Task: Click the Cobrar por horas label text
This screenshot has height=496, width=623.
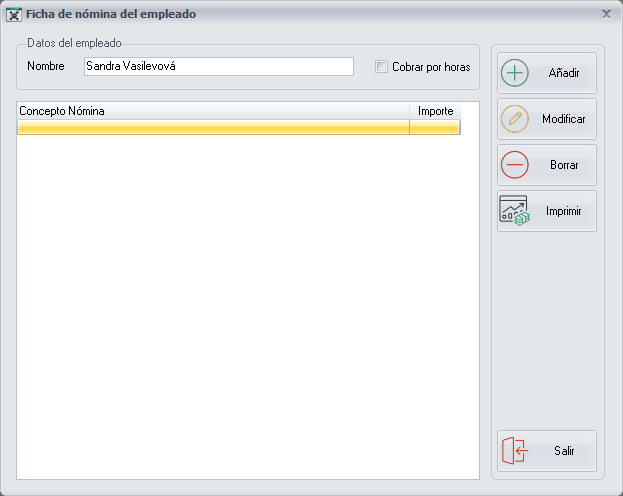Action: click(430, 67)
